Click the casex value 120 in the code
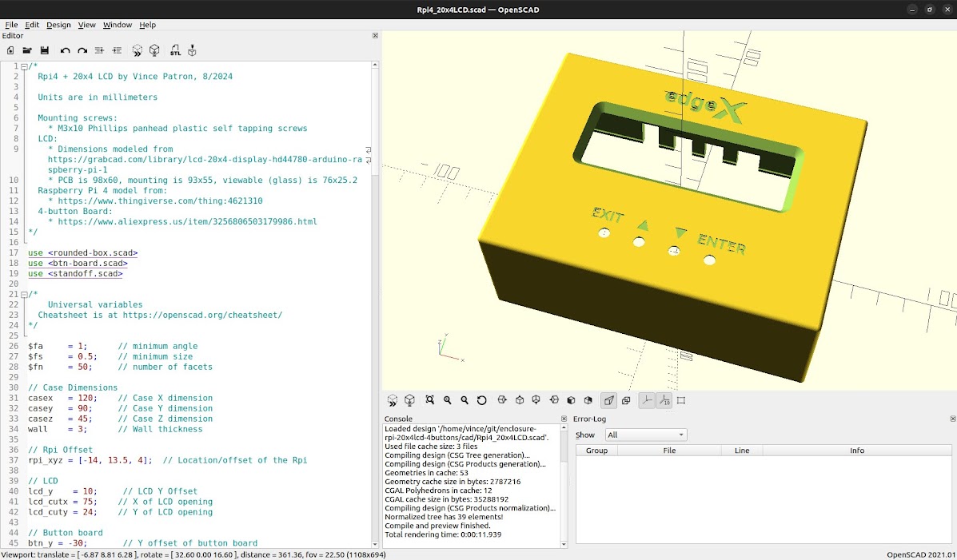957x560 pixels. click(85, 398)
